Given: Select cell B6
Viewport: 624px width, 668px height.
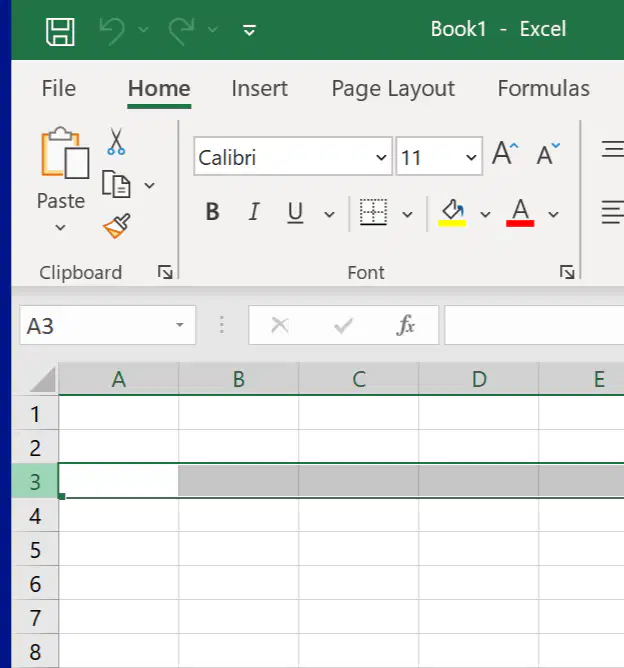Looking at the screenshot, I should (239, 583).
